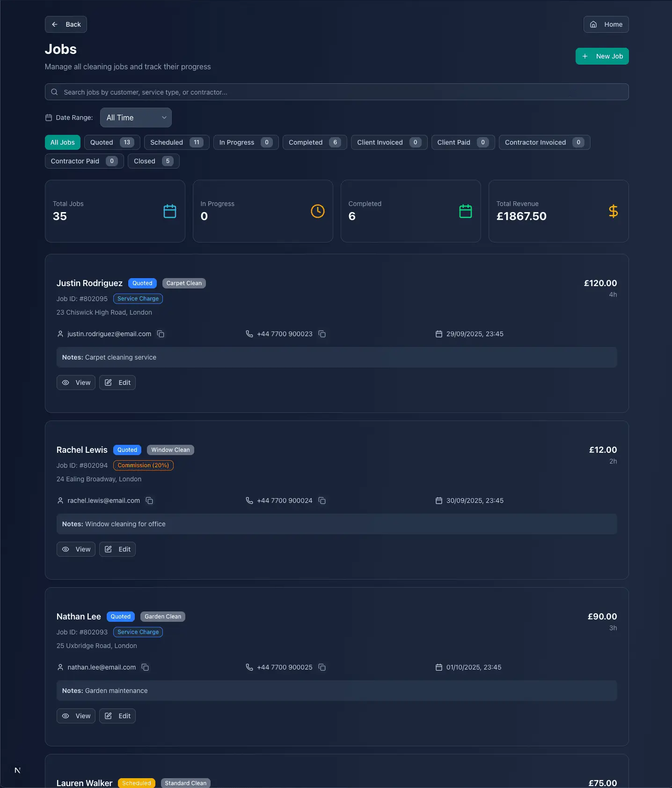The width and height of the screenshot is (672, 788).
Task: View Justin Rodriguez's job
Action: pos(76,383)
